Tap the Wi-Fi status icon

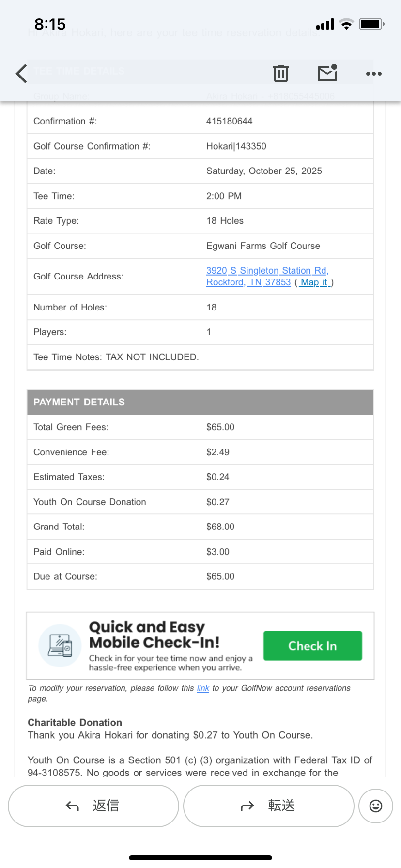[x=346, y=24]
